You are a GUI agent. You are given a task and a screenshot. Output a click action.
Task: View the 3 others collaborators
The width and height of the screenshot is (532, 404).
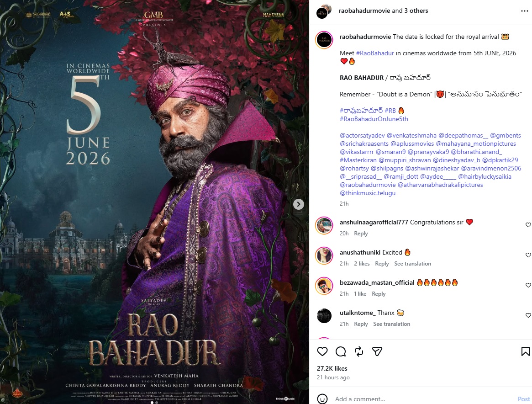tap(416, 11)
